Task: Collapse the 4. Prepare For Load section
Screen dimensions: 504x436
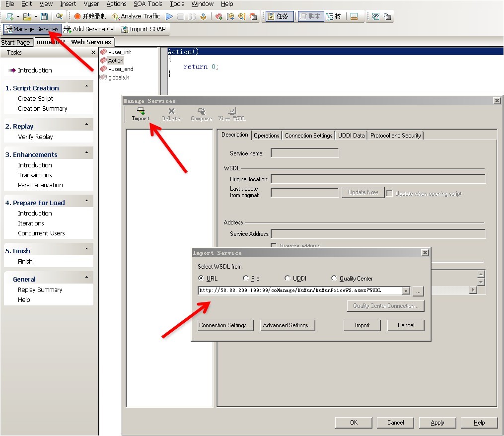Action: point(86,201)
